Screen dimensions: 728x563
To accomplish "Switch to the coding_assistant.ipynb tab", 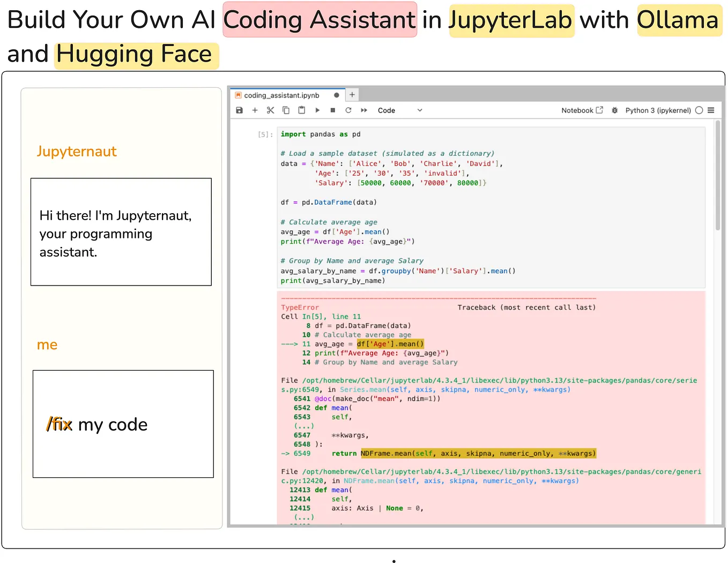I will pyautogui.click(x=281, y=95).
